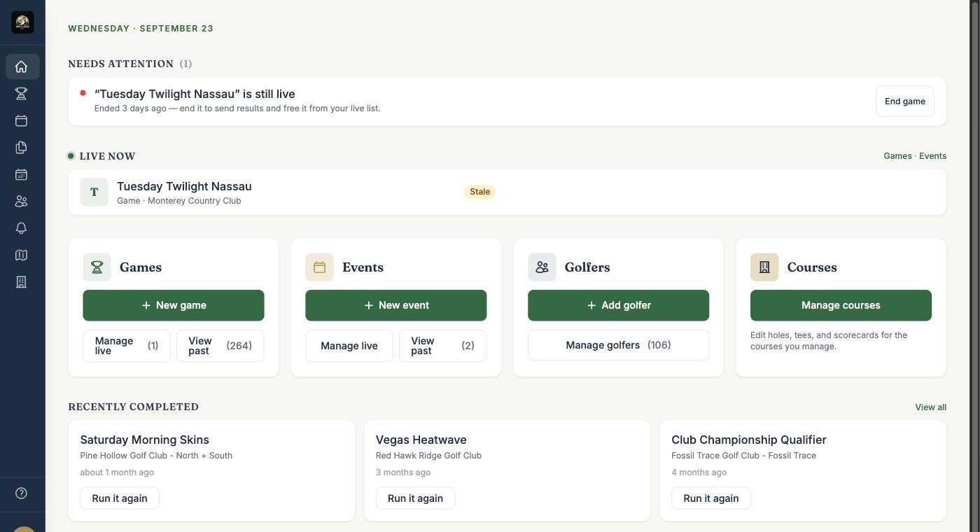
Task: Open the calendar icon in sidebar
Action: click(22, 120)
